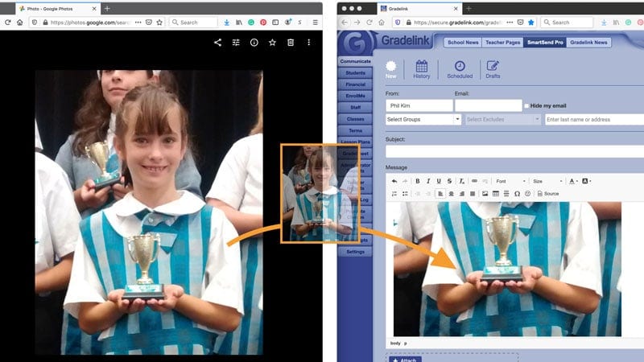Open the hamburger menu in Photos browser window

315,23
